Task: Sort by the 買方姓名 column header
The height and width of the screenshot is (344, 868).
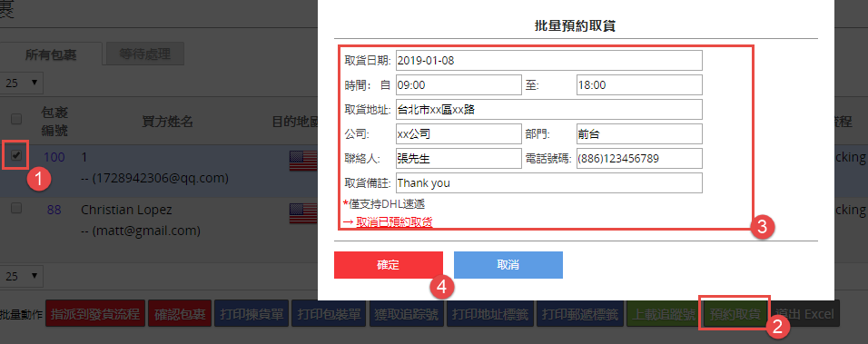Action: point(167,122)
